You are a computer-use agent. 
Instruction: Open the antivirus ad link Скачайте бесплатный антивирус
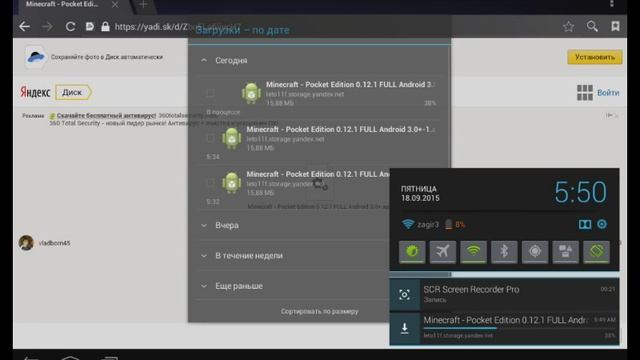click(x=106, y=116)
